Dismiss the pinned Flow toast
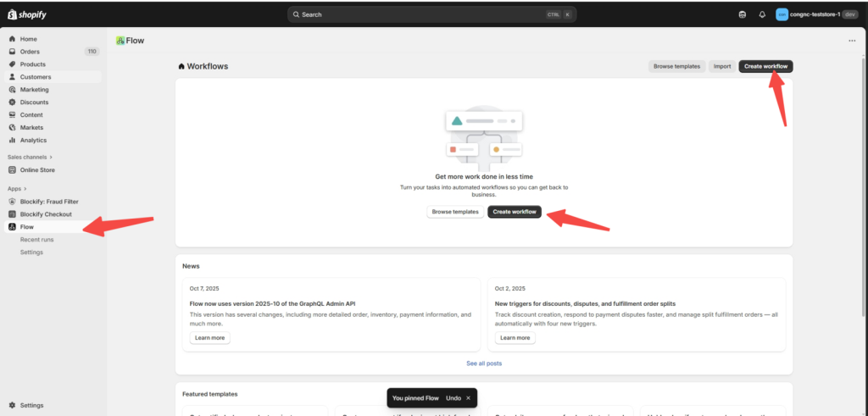 [x=468, y=398]
